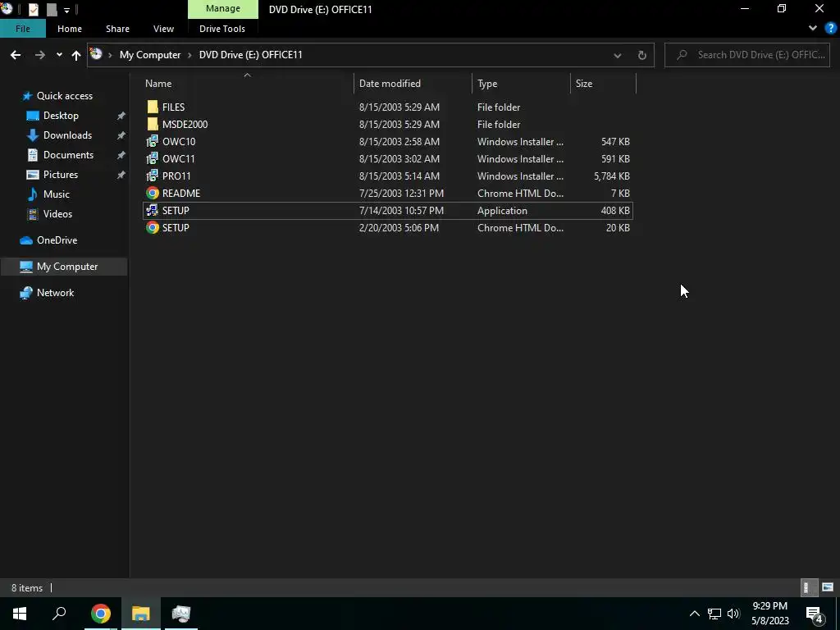840x630 pixels.
Task: Select OneDrive in the navigation pane
Action: tap(57, 240)
